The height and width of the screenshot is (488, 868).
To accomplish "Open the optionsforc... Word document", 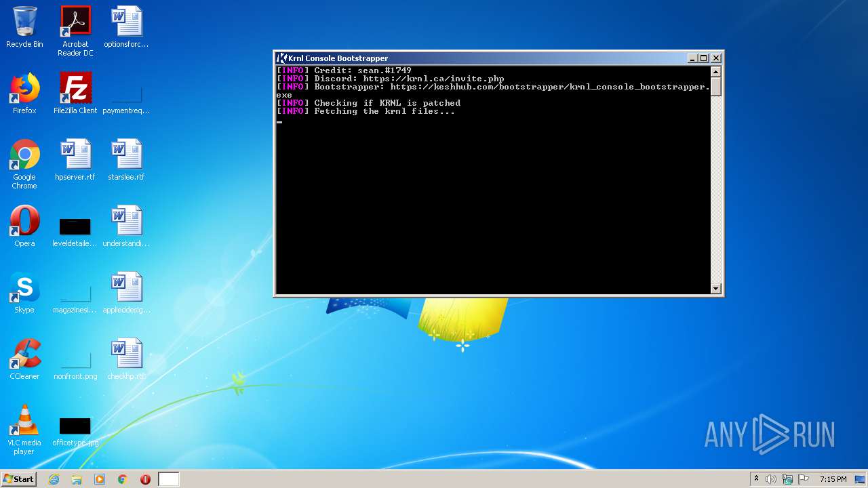I will click(x=126, y=27).
